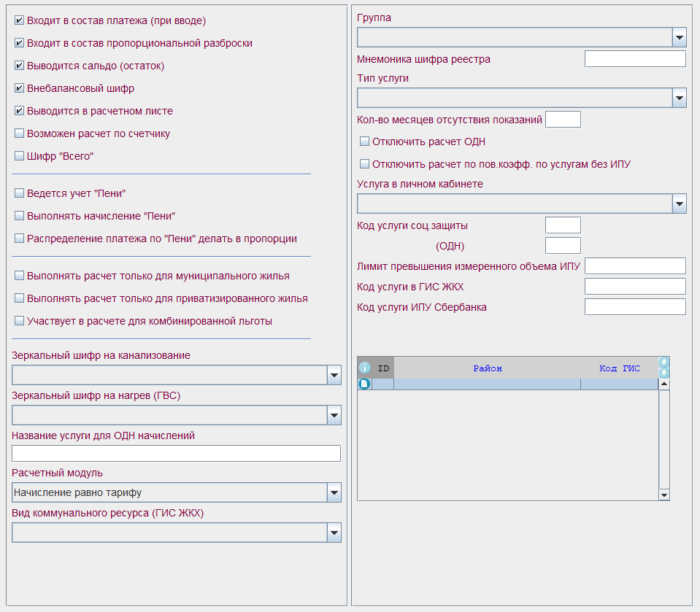Viewport: 700px width, 612px height.
Task: Uncheck 'Выводится в расчетном листе'
Action: (19, 111)
